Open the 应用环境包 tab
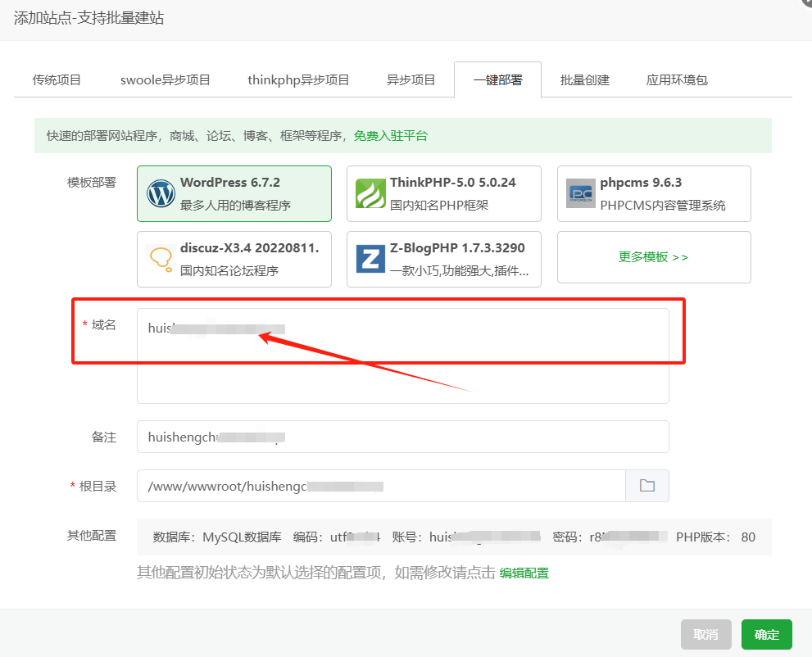This screenshot has width=812, height=657. 677,79
